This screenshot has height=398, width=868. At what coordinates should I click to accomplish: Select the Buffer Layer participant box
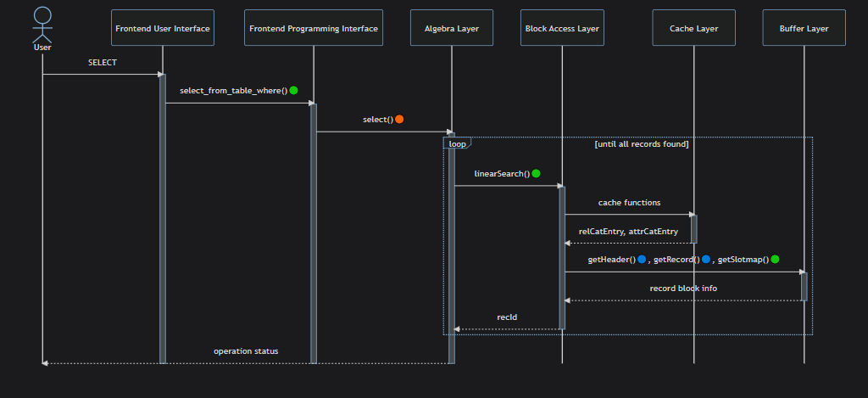pos(804,28)
